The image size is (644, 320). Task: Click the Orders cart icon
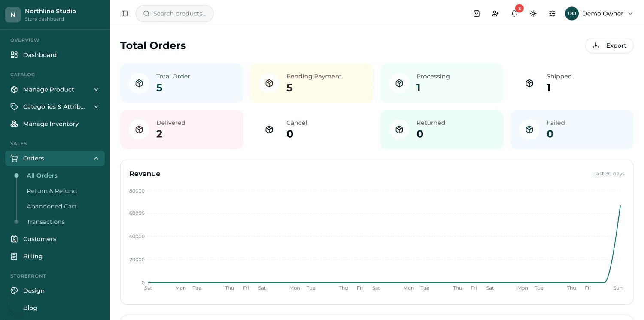(14, 158)
